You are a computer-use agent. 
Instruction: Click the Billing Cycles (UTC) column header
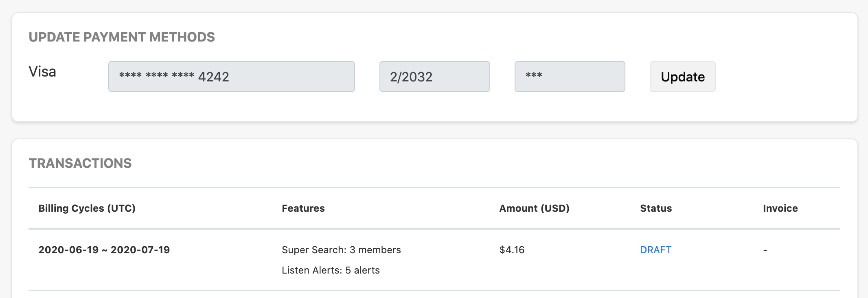click(x=87, y=208)
